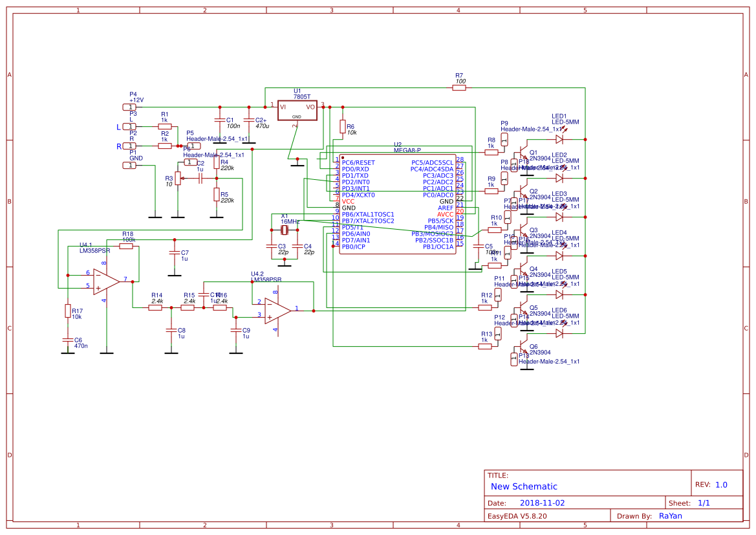Click the REV value 1.0

point(721,485)
